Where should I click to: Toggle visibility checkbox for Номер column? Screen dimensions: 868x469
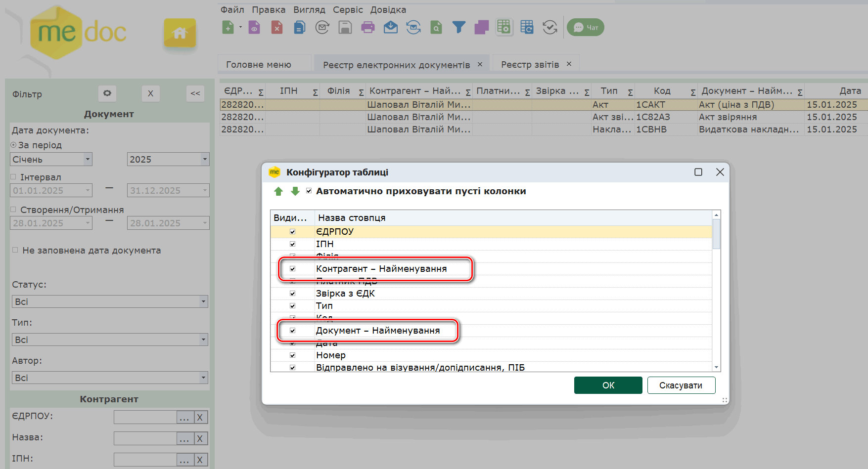292,355
